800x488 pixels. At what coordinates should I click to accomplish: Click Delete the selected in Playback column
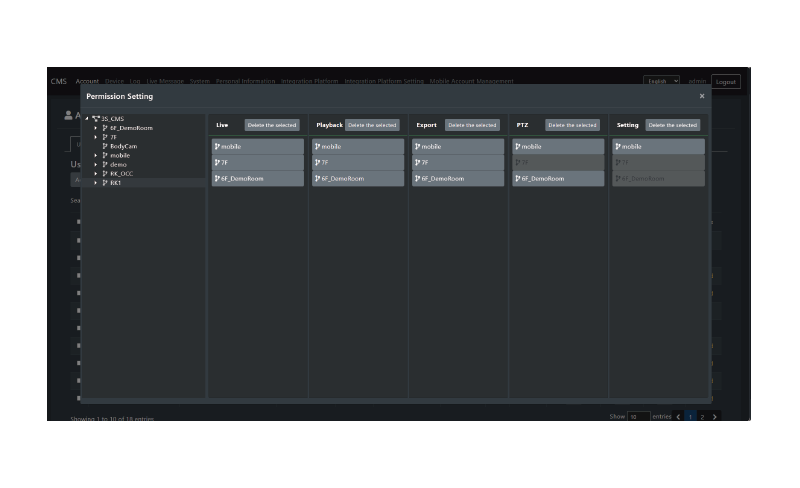click(x=372, y=125)
